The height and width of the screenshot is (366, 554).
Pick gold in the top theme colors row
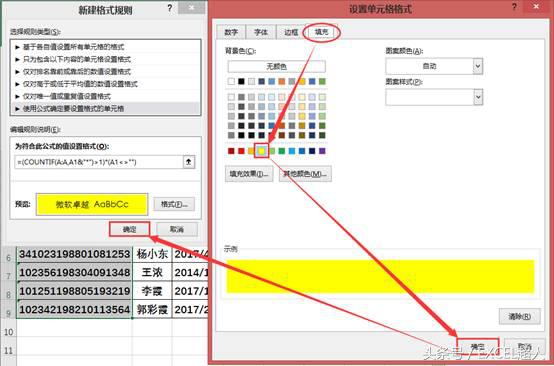[302, 82]
